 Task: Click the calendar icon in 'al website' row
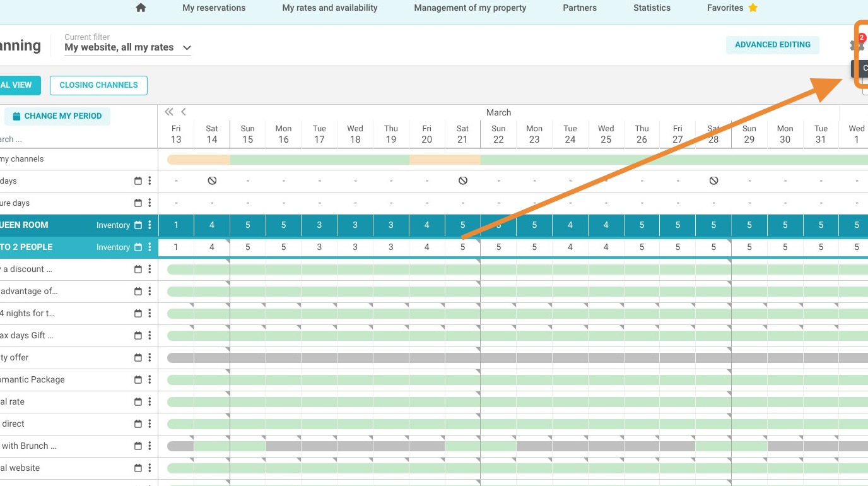tap(138, 468)
